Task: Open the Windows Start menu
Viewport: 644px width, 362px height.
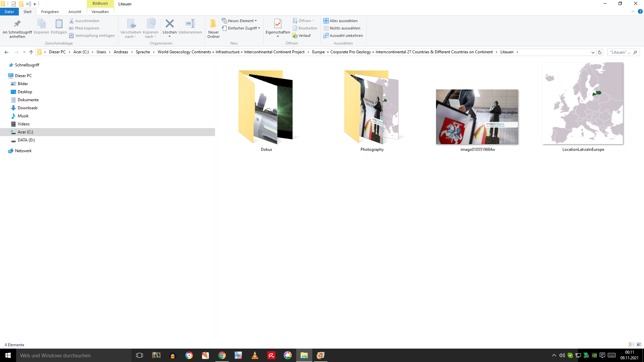Action: click(x=8, y=355)
